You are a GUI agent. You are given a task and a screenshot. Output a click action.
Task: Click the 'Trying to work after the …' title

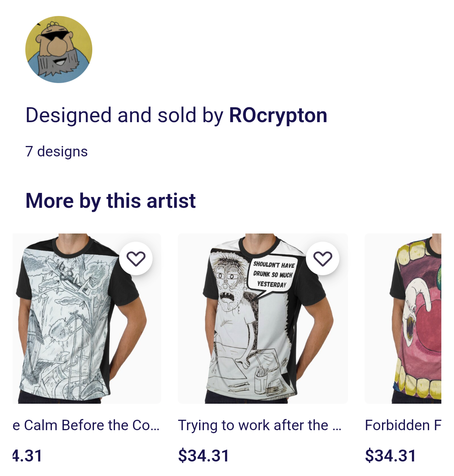pos(259,425)
